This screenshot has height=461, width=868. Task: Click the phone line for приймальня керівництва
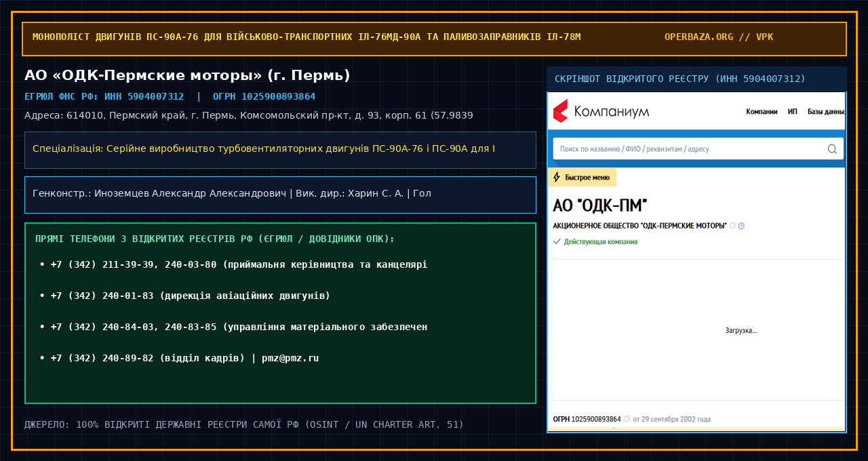pos(233,264)
